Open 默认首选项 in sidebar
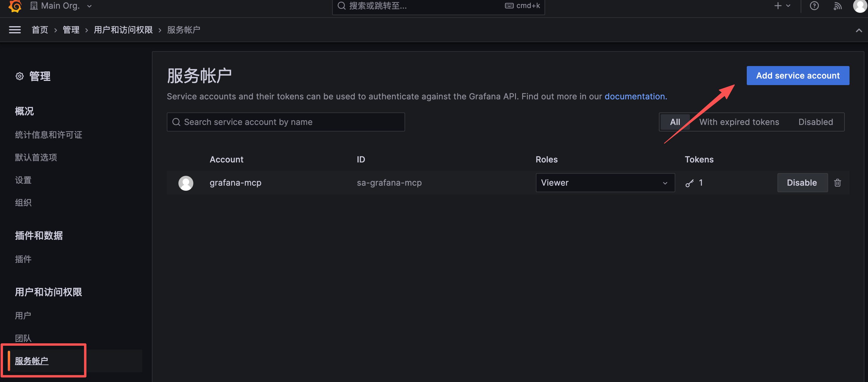 coord(36,157)
